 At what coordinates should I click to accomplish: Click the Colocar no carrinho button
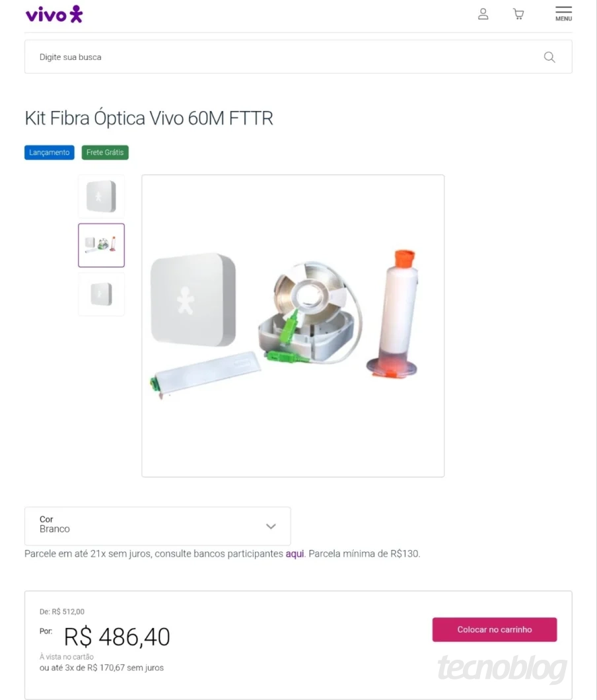click(x=494, y=629)
